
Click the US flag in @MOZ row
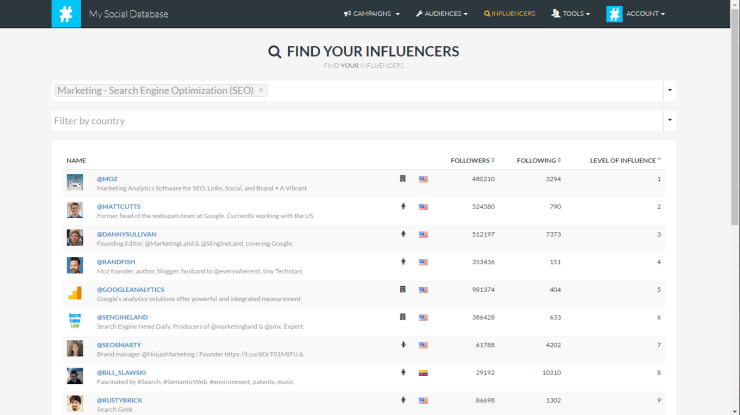point(423,179)
